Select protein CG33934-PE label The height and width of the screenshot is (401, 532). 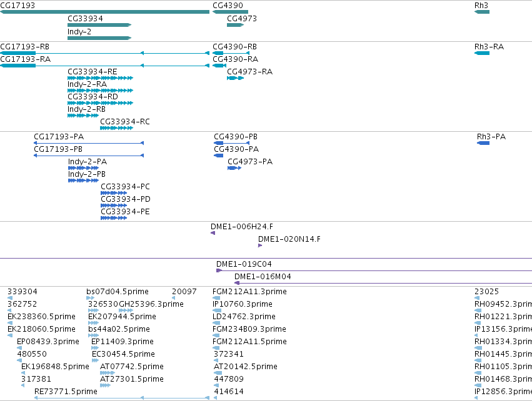(125, 212)
